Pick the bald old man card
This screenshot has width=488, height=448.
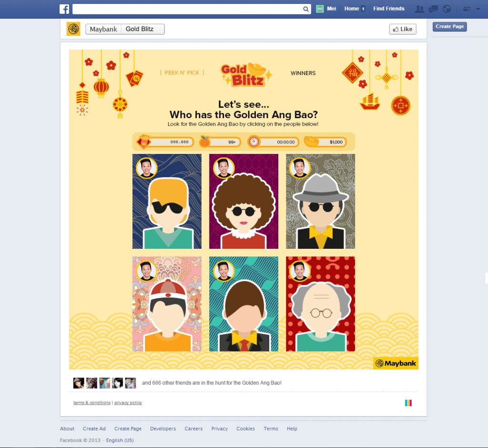point(321,304)
